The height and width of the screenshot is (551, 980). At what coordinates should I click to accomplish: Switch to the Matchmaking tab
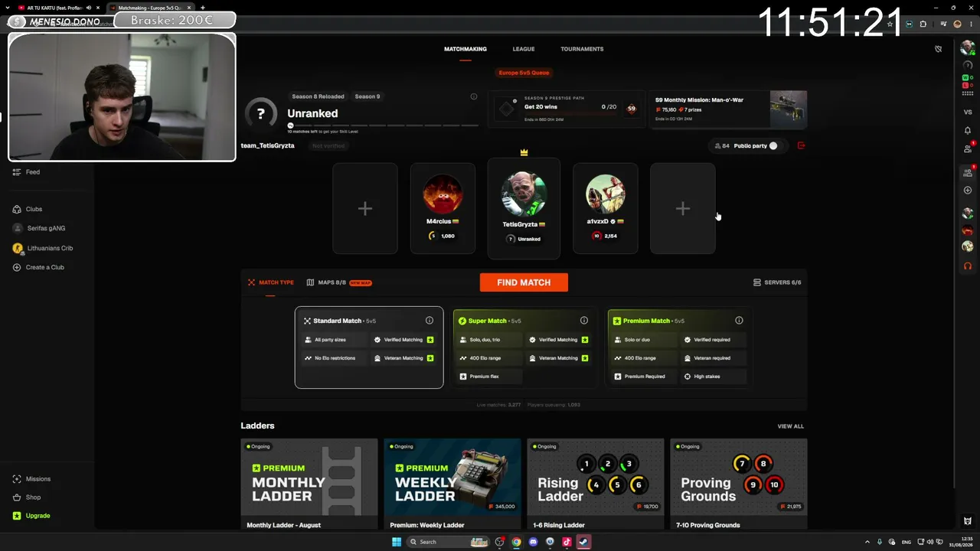[x=465, y=49]
